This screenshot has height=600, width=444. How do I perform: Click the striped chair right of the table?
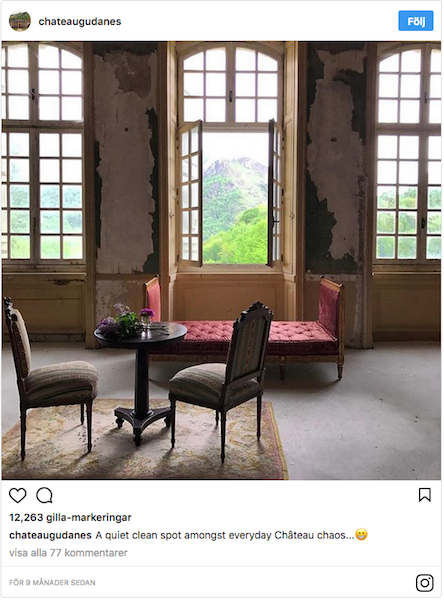222,381
